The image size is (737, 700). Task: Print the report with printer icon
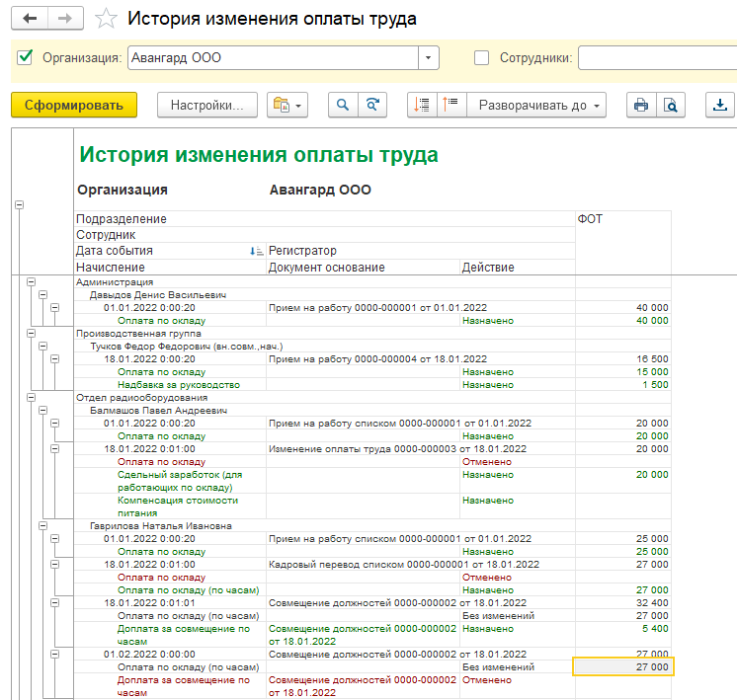641,106
